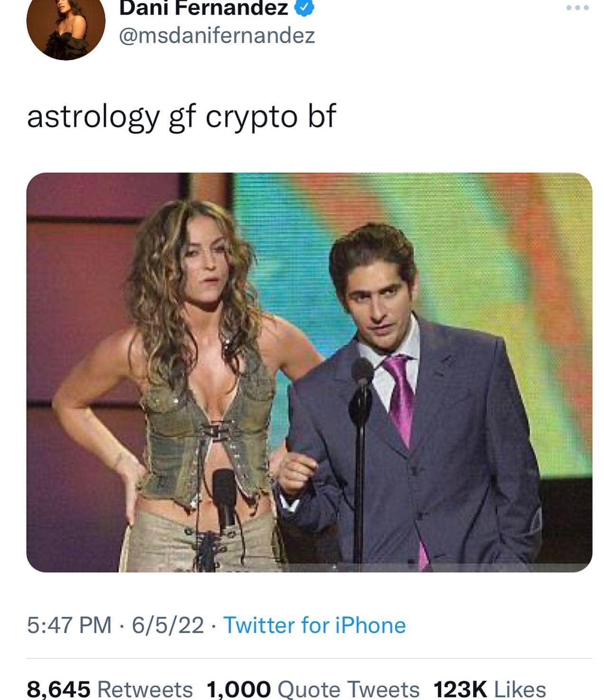Open the @msdanifernandez handle
Image resolution: width=604 pixels, height=700 pixels.
point(217,36)
